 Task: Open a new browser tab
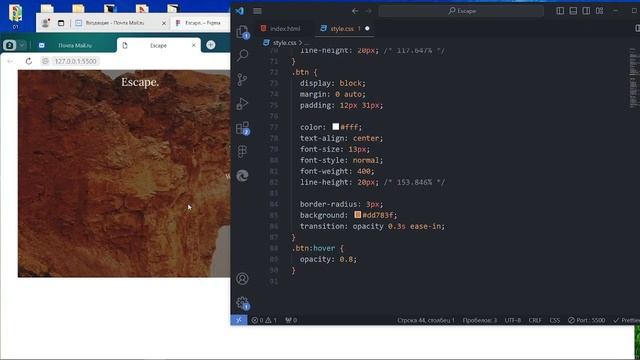coord(211,45)
